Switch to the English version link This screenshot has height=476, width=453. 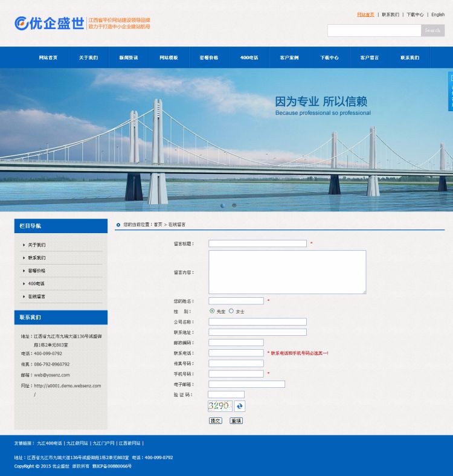[x=438, y=14]
